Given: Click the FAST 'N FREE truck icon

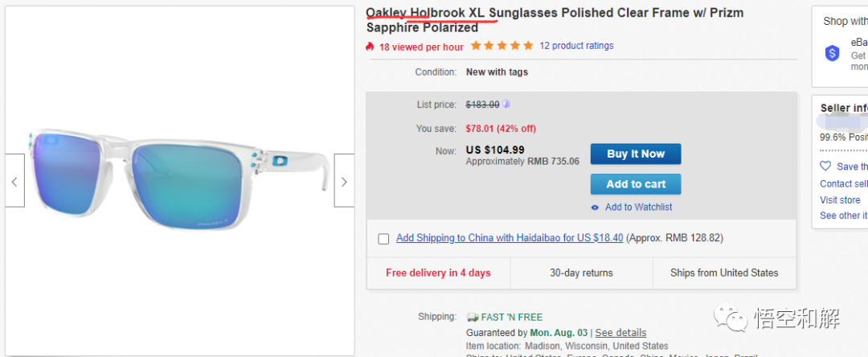Looking at the screenshot, I should [473, 317].
